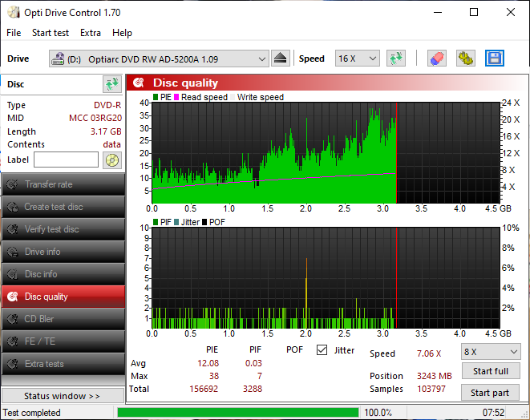Screen dimensions: 530x420
Task: Click the FE / TE sidebar icon
Action: coord(12,341)
